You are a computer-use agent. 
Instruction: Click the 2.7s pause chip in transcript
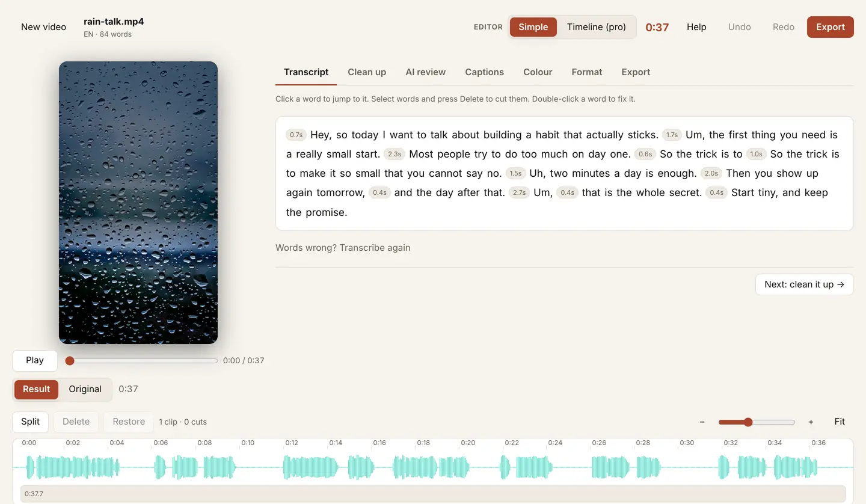point(518,193)
